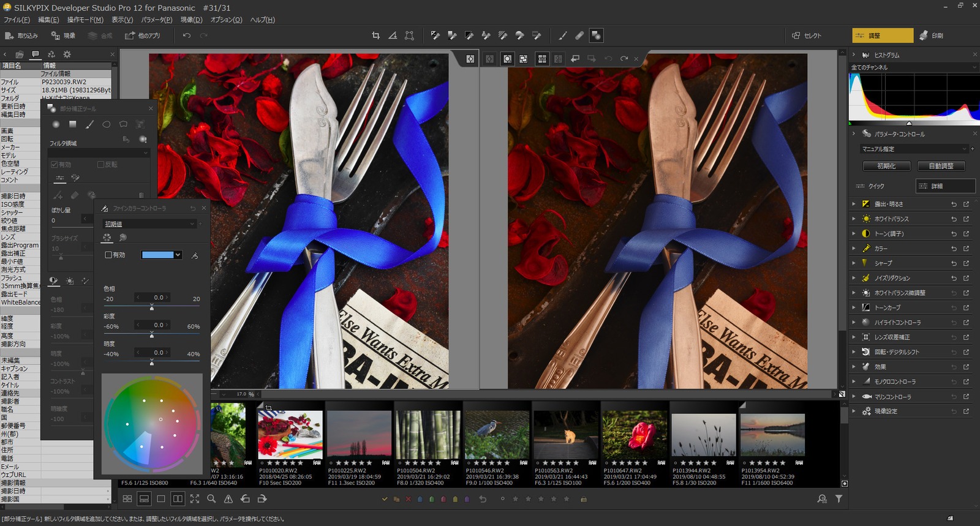980x526 pixels.
Task: Reset the ファインカラーコントローラ with undo arrow
Action: [x=193, y=208]
